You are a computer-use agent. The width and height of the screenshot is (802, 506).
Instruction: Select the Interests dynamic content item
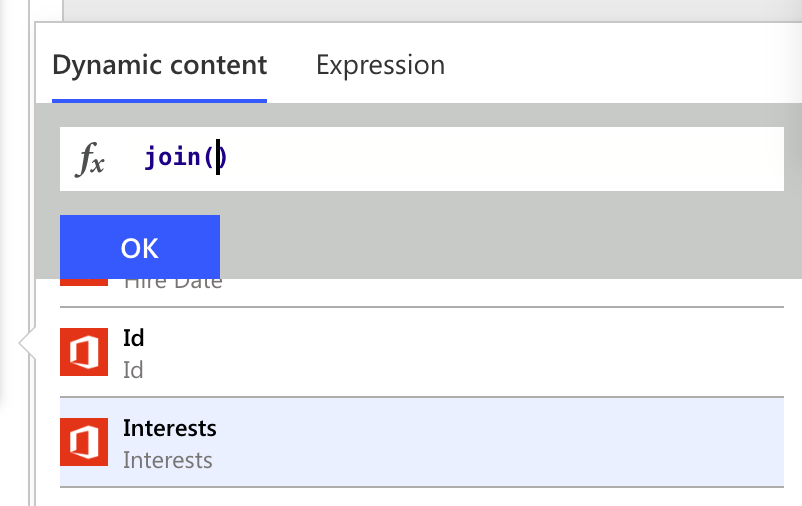[169, 429]
